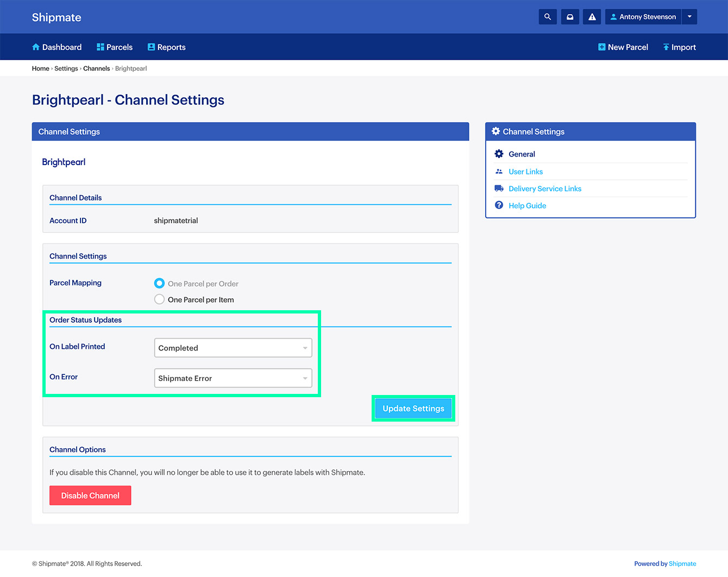Open the alert warning triangle icon
This screenshot has height=577, width=728.
[592, 17]
